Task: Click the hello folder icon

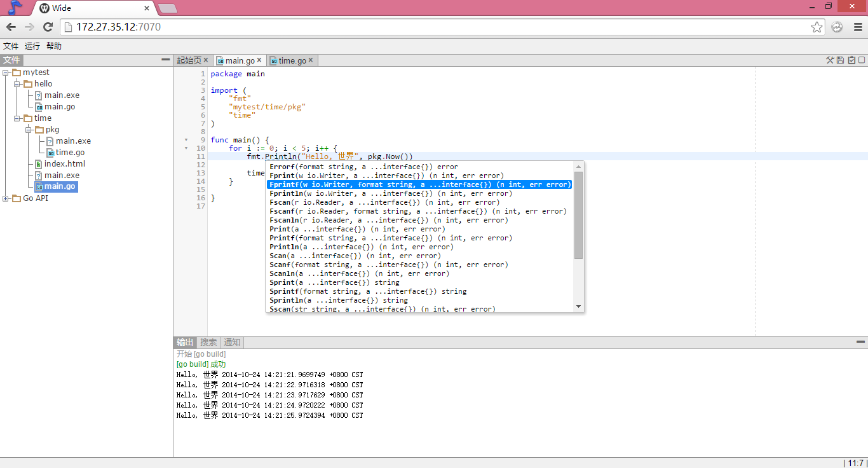Action: [28, 84]
